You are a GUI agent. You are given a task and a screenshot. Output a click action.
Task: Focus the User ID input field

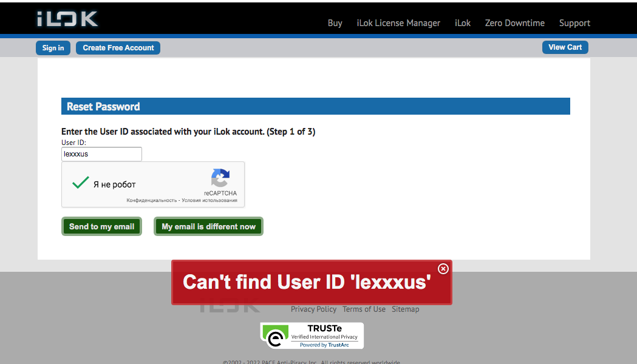[101, 154]
